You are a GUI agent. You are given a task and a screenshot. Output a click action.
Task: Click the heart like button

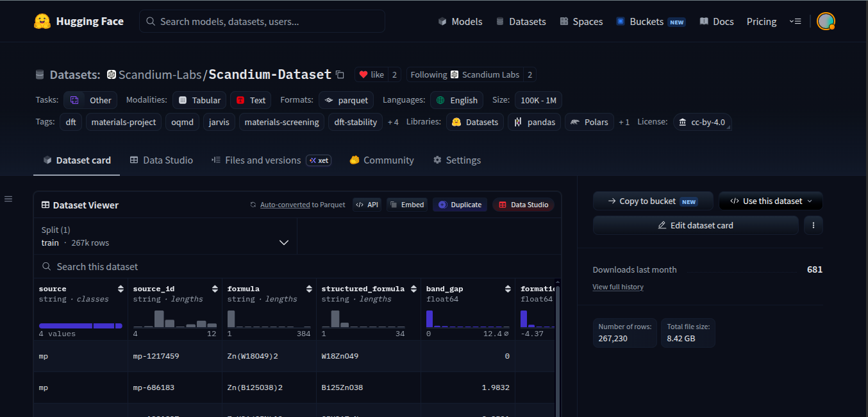coord(371,74)
